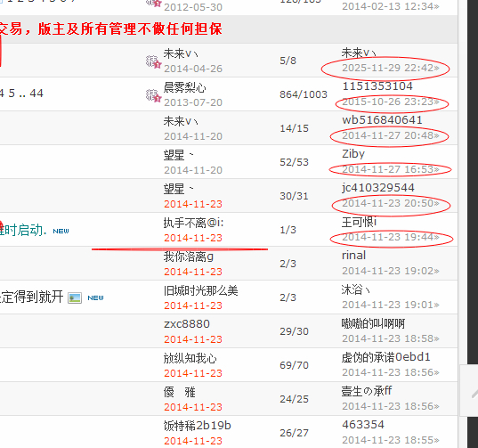Screen dimensions: 478x448
Task: Open author profile 優 雅
Action: (179, 392)
